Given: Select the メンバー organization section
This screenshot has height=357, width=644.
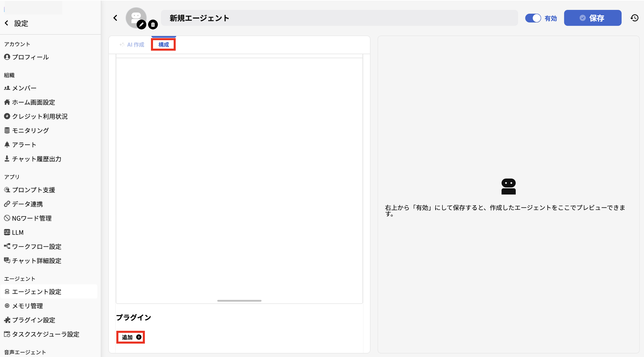Looking at the screenshot, I should click(24, 88).
